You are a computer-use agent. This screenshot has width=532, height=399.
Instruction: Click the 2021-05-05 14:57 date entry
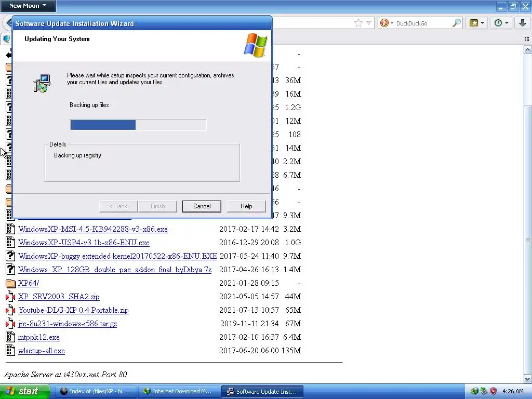(249, 297)
